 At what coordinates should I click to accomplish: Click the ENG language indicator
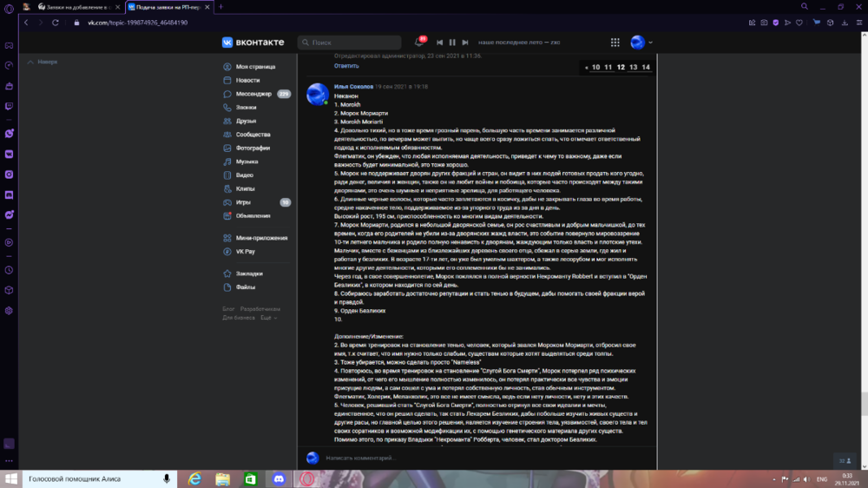822,479
